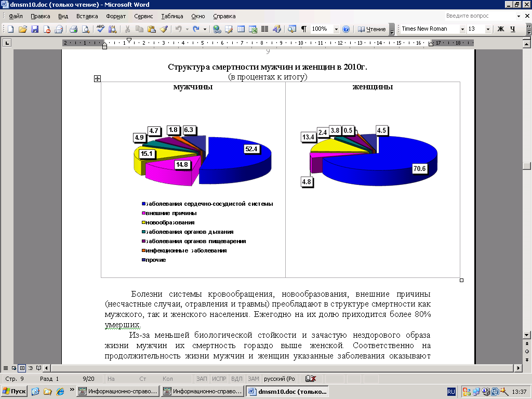
Task: Open the Правка menu
Action: pyautogui.click(x=41, y=16)
